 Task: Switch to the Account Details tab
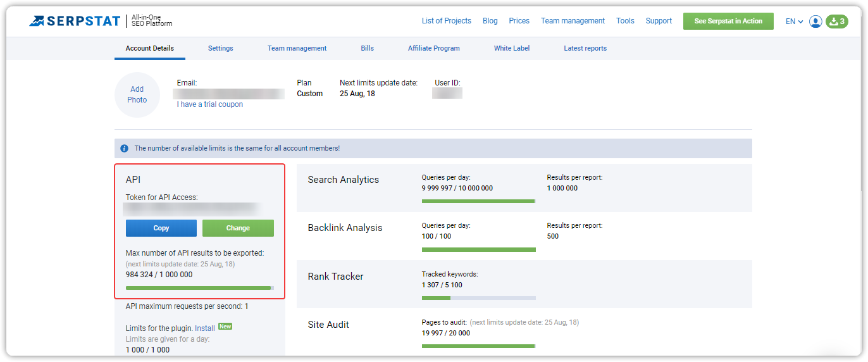click(150, 48)
